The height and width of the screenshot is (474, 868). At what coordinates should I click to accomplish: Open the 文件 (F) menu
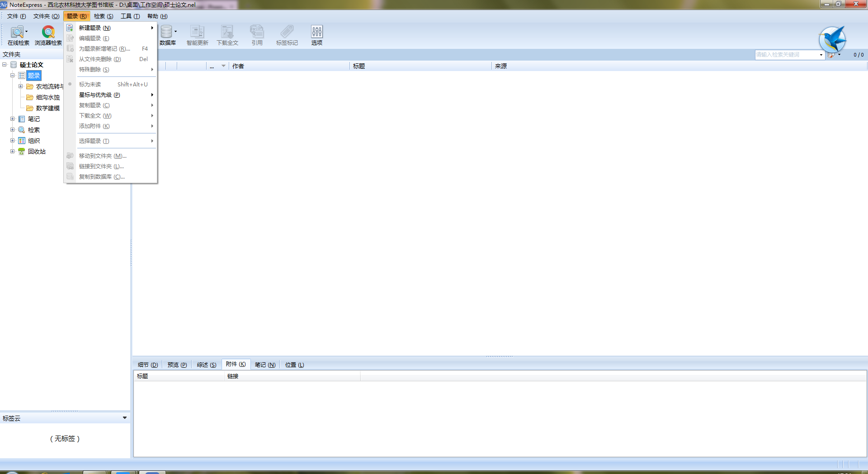point(17,16)
